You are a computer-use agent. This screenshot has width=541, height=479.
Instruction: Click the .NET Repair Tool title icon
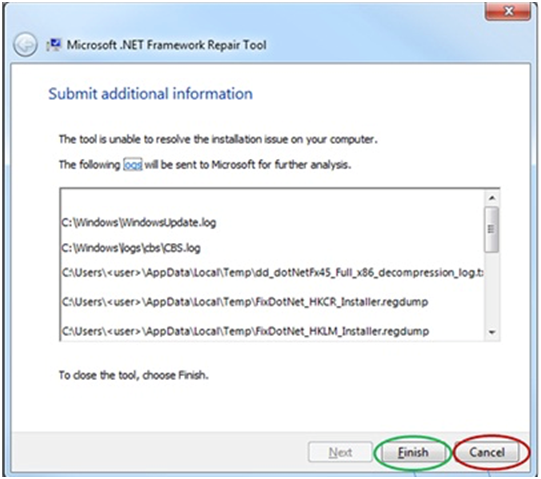pyautogui.click(x=53, y=45)
